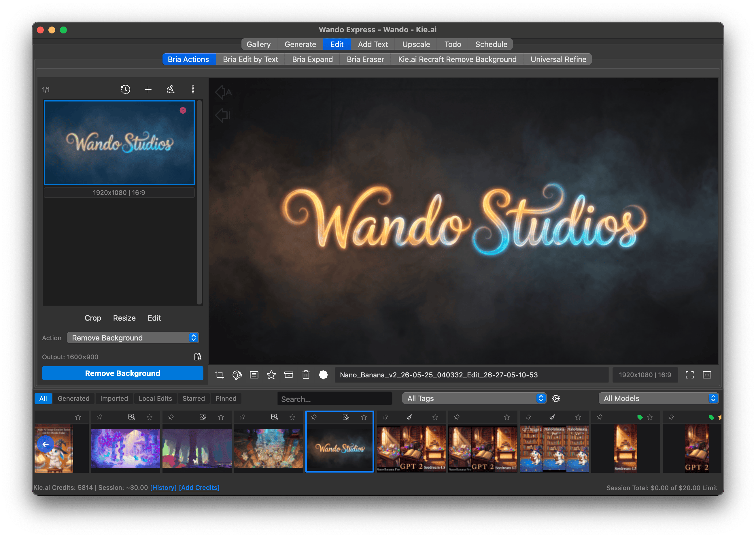Click the broom clear icon in left panel

click(x=171, y=89)
